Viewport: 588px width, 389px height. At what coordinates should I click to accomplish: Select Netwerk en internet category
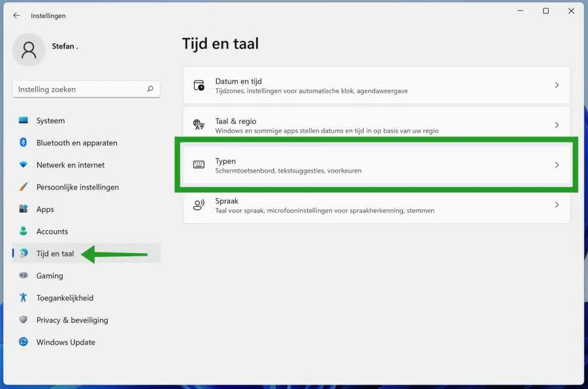71,165
